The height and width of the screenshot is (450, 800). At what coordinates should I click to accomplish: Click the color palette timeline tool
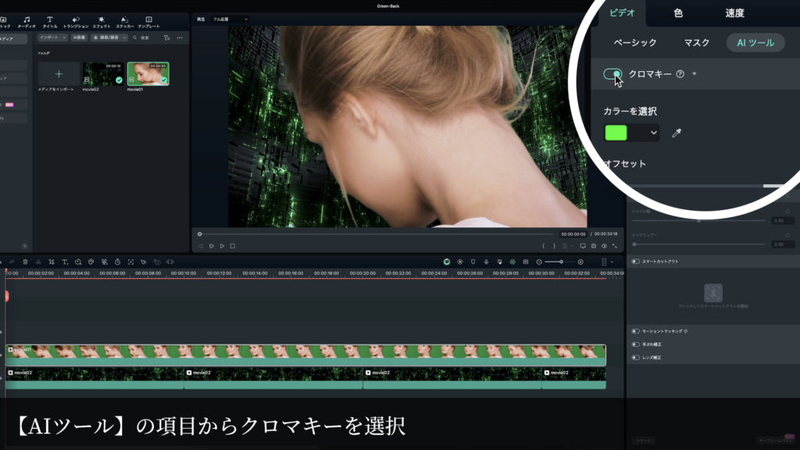(91, 262)
